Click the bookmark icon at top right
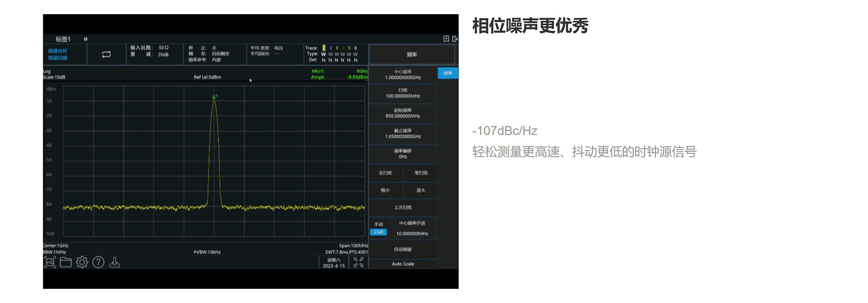 [446, 39]
